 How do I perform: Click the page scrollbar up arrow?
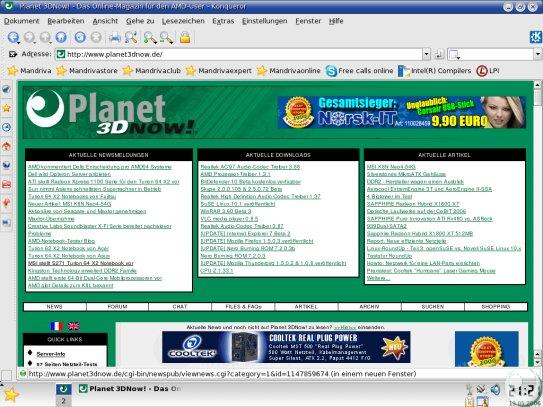coord(537,85)
